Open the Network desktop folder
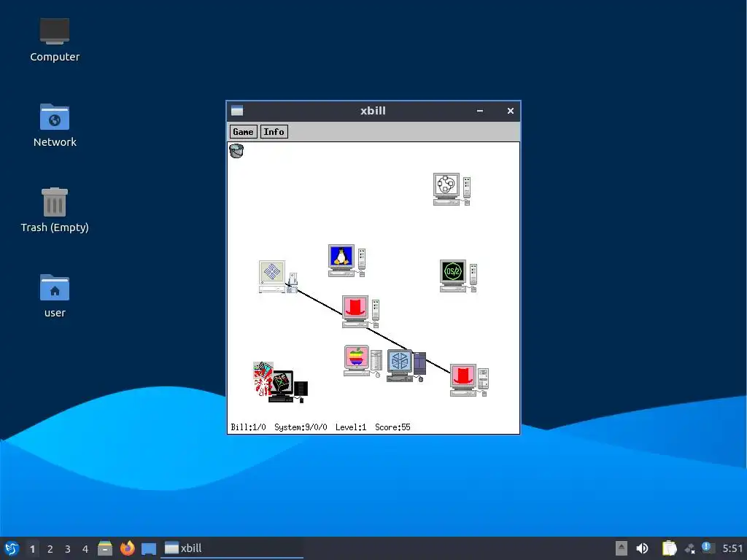Image resolution: width=747 pixels, height=560 pixels. pyautogui.click(x=55, y=125)
